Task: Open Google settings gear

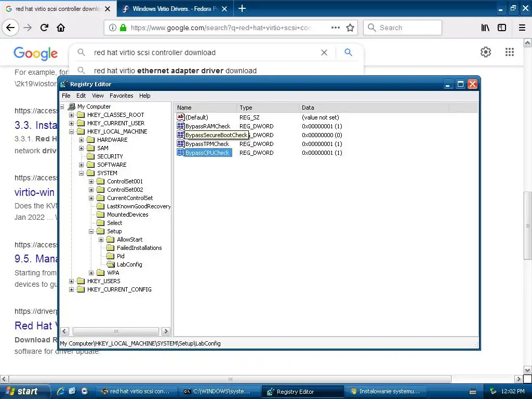Action: pyautogui.click(x=486, y=52)
